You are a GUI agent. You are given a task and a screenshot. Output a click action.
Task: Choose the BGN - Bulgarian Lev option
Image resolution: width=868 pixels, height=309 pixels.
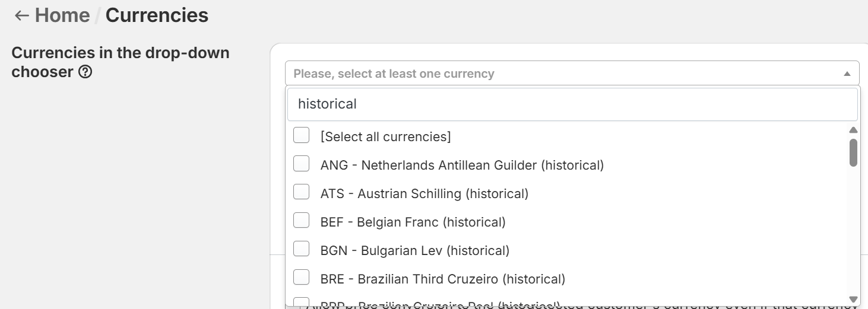(x=414, y=251)
